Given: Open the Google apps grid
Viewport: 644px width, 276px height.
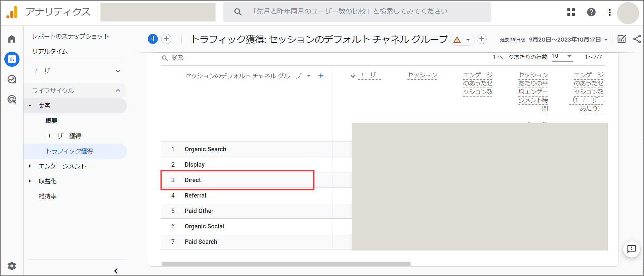Looking at the screenshot, I should click(x=571, y=12).
